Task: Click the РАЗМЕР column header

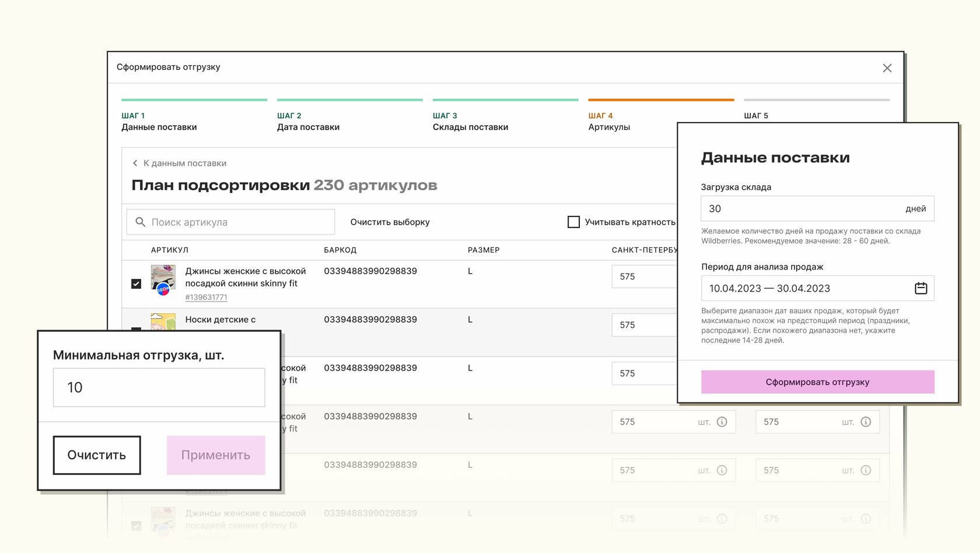Action: click(x=484, y=250)
